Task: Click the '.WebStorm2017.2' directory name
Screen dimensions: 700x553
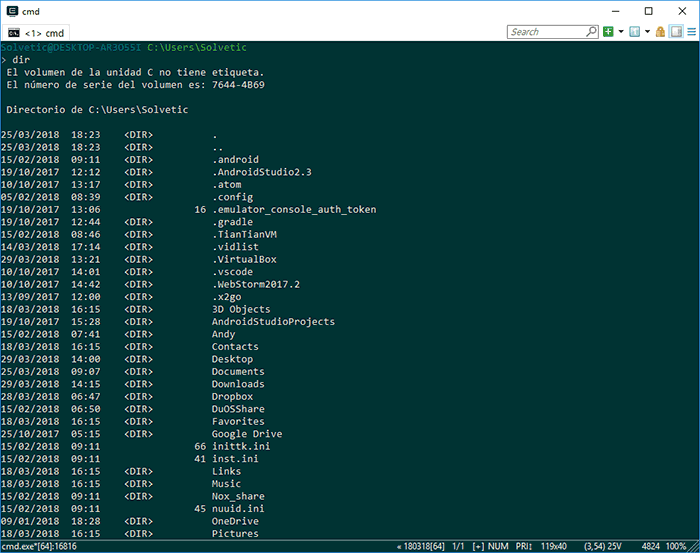Action: coord(256,284)
